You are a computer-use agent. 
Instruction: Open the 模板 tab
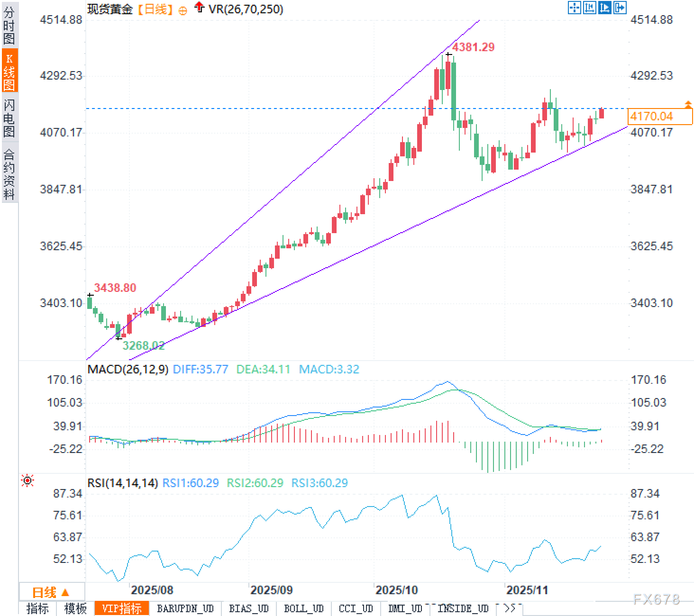[75, 608]
